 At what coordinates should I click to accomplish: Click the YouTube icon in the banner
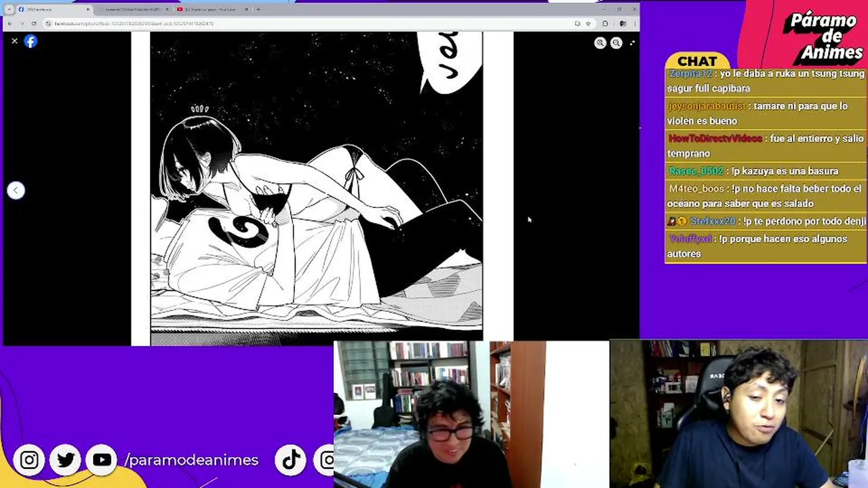tap(102, 460)
